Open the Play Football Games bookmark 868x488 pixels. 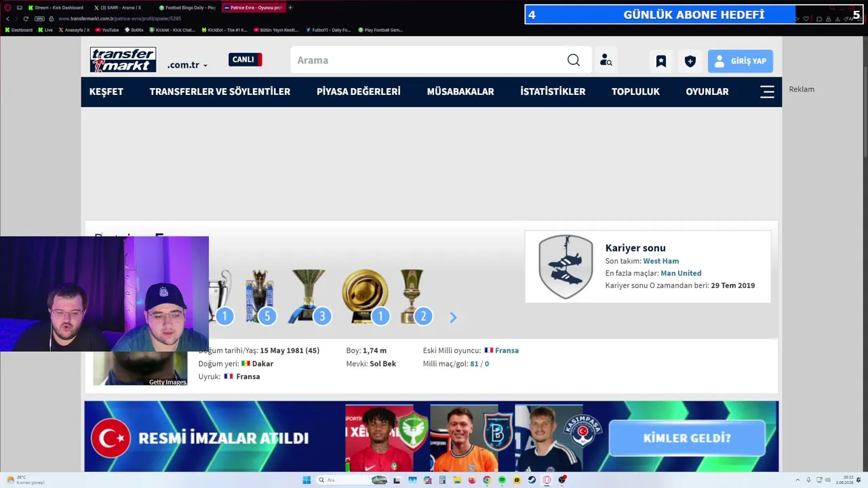pyautogui.click(x=380, y=30)
